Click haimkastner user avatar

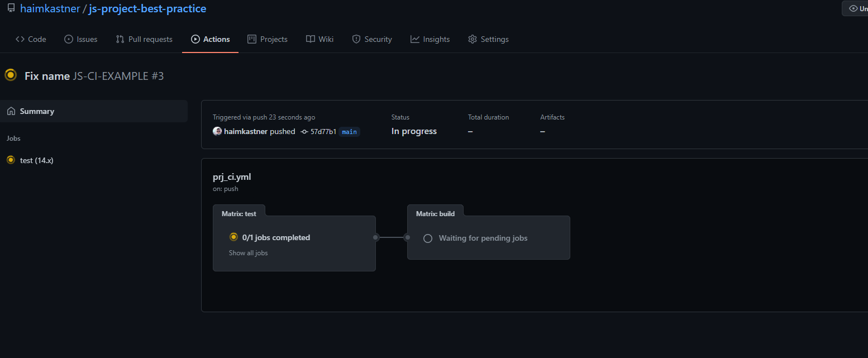click(217, 131)
